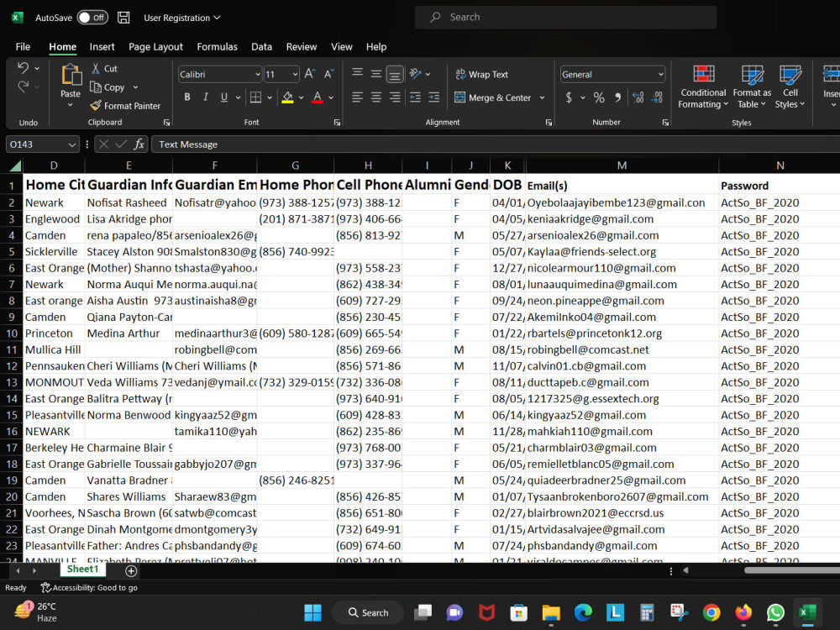Select Middle Align icon
The height and width of the screenshot is (630, 840).
376,74
